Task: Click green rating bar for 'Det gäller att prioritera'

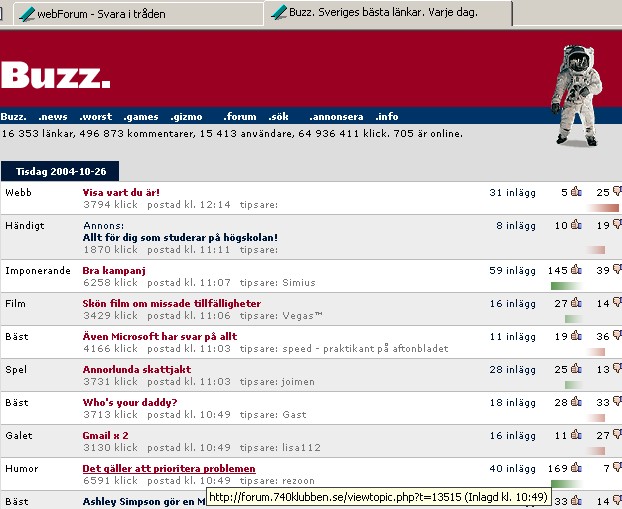Action: [x=566, y=484]
